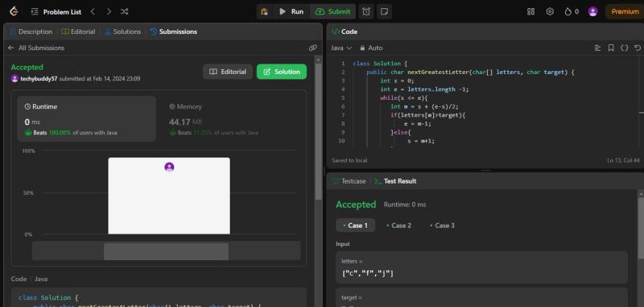644x307 pixels.
Task: Copy submission link icon
Action: [313, 48]
